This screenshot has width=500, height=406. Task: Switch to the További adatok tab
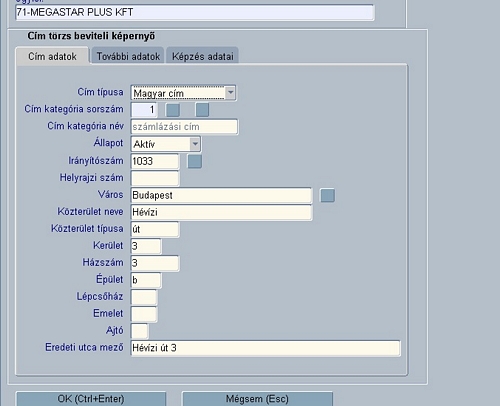[x=128, y=56]
